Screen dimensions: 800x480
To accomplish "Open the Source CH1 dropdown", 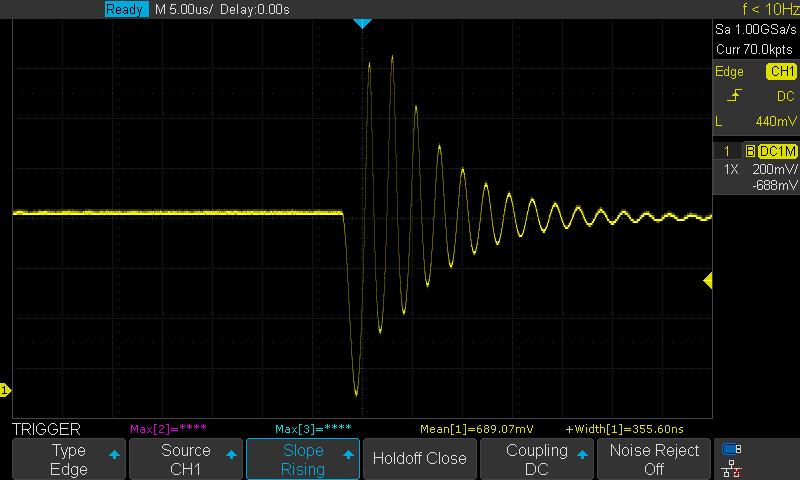I will click(186, 459).
